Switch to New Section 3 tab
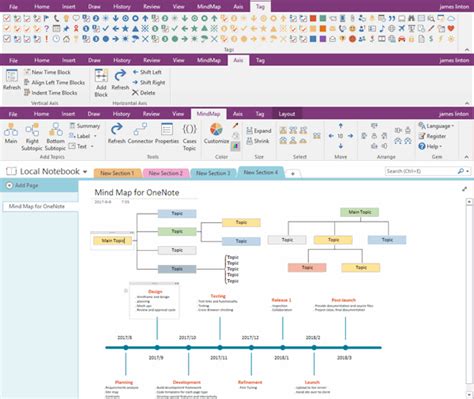Viewport: 474px width, 399px height. [213, 173]
